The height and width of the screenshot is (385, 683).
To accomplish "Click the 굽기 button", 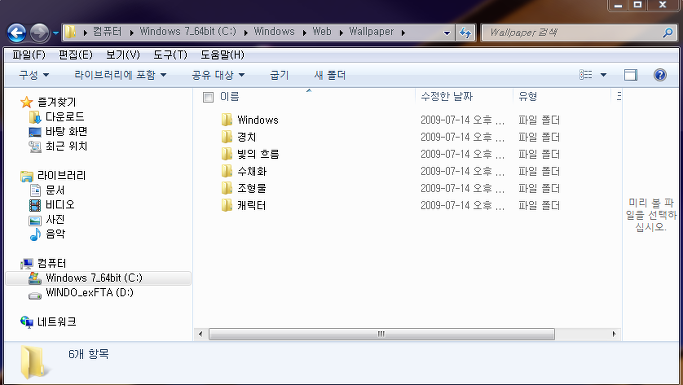I will click(x=280, y=75).
